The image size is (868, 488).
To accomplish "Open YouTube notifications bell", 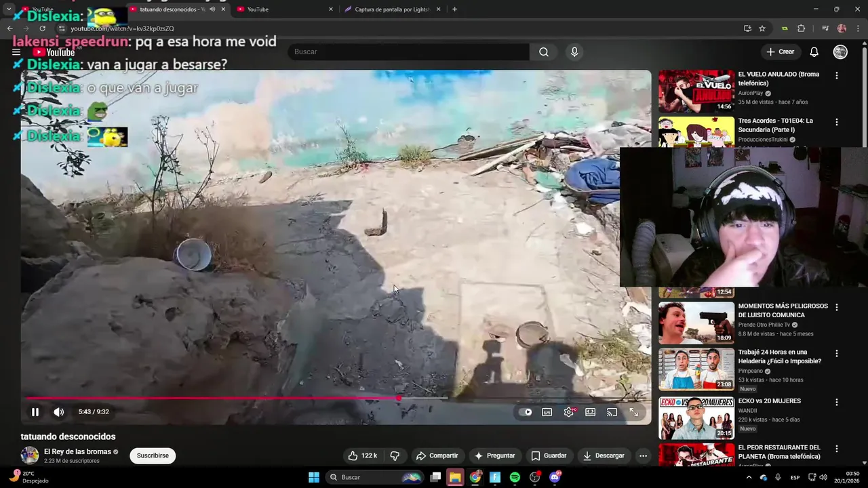I will (814, 52).
